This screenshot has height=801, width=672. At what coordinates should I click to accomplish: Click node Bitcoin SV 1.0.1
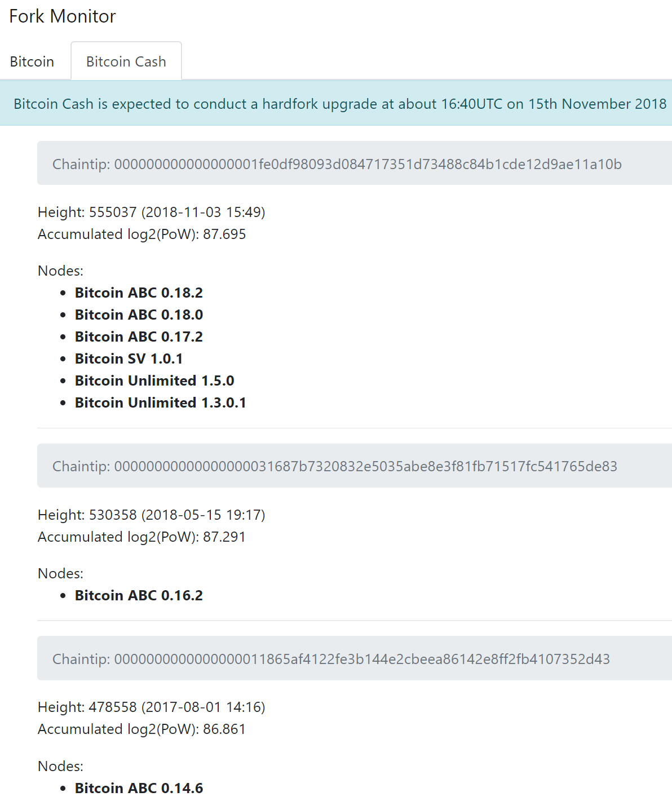(x=129, y=359)
